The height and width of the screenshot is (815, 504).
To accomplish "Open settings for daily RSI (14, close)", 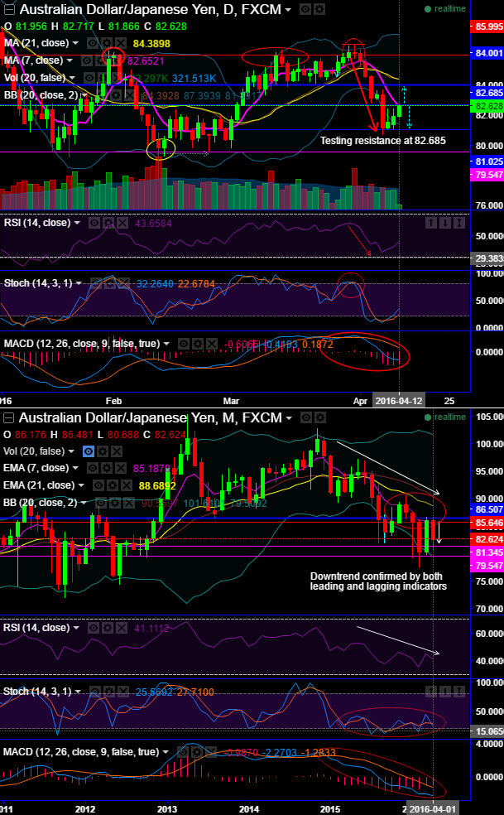I will (108, 223).
